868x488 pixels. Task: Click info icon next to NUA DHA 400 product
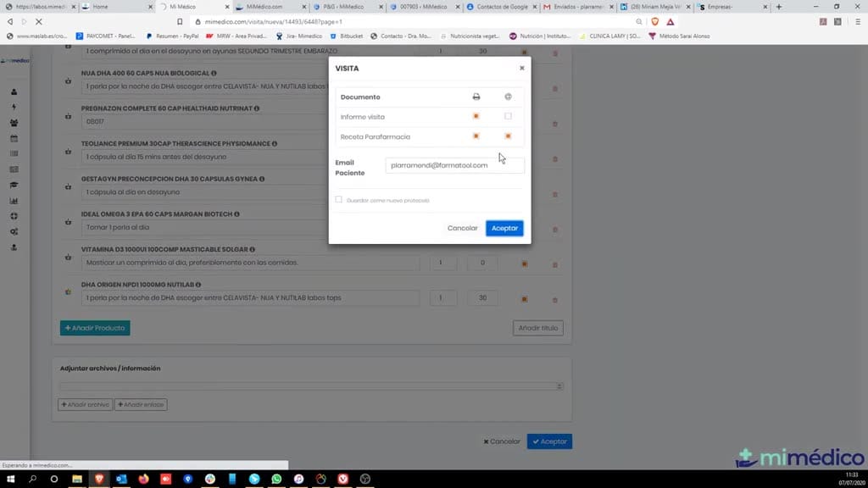(214, 73)
